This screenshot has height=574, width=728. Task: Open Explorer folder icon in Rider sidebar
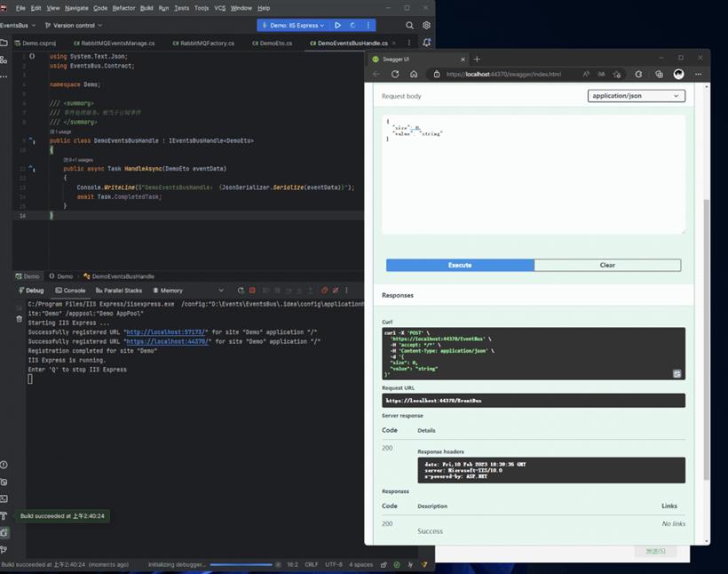(x=4, y=43)
